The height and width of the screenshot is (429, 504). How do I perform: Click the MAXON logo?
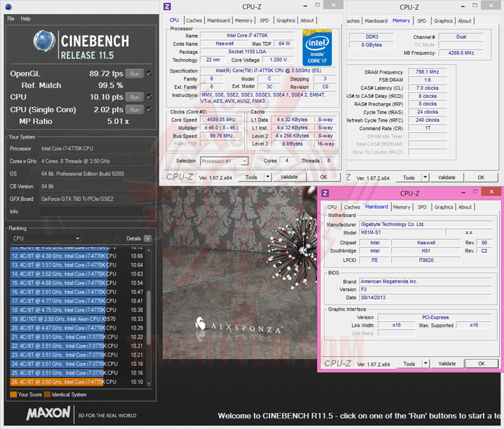pos(48,413)
